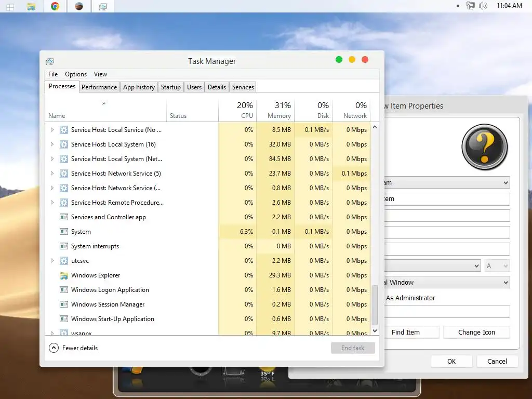Click the 11:04 AM clock
The height and width of the screenshot is (399, 532).
pyautogui.click(x=509, y=5)
